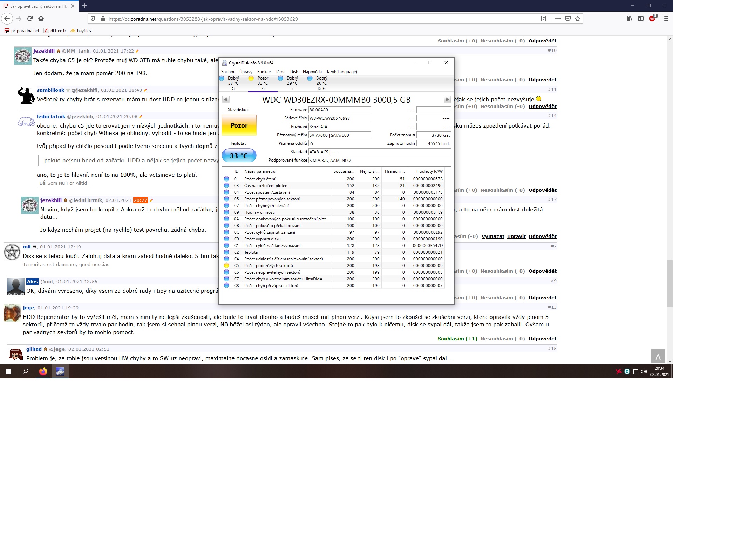Click the yellow C5 status indicator
The width and height of the screenshot is (747, 560).
(x=226, y=265)
